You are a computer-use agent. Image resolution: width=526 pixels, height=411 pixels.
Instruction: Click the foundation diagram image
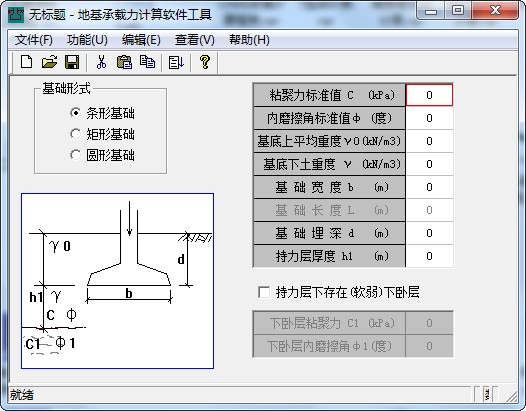point(117,281)
